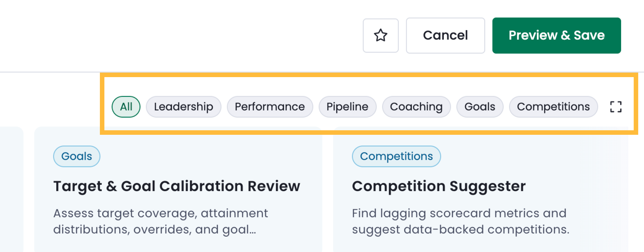Filter templates by Performance
644x252 pixels.
tap(270, 107)
